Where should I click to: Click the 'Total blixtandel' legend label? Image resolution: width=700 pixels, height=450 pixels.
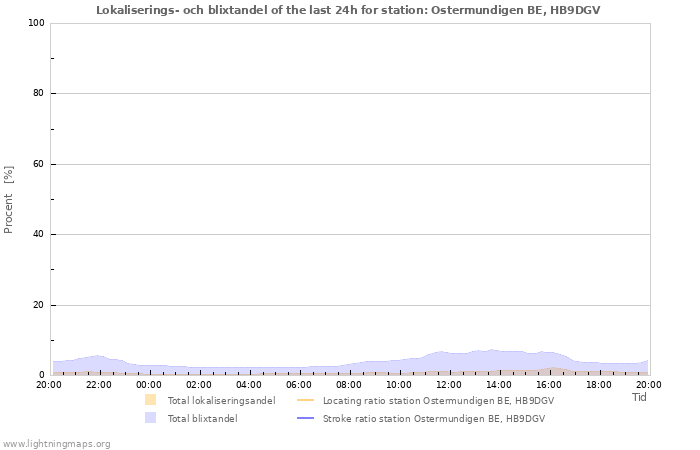coord(202,418)
